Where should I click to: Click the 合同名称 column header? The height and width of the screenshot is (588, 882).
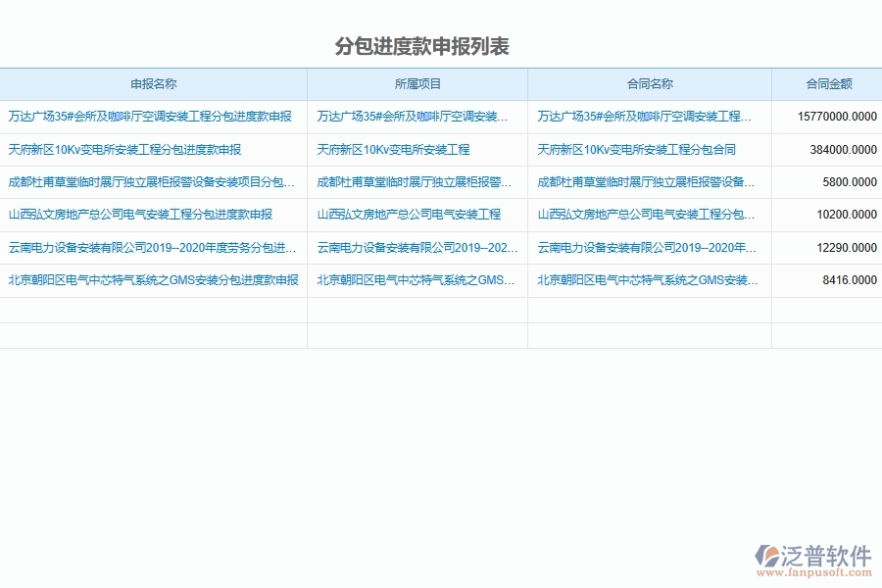pos(650,83)
